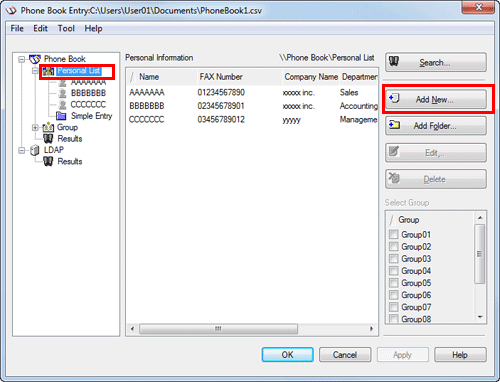Click the Accounting department cell
Screen dimensions: 500x382
[x=359, y=106]
